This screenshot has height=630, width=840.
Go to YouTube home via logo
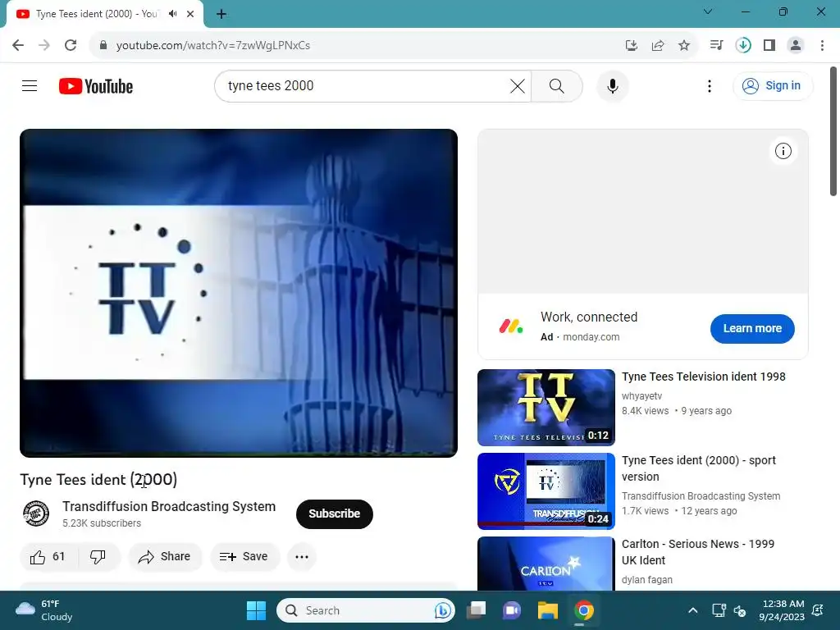[x=96, y=86]
